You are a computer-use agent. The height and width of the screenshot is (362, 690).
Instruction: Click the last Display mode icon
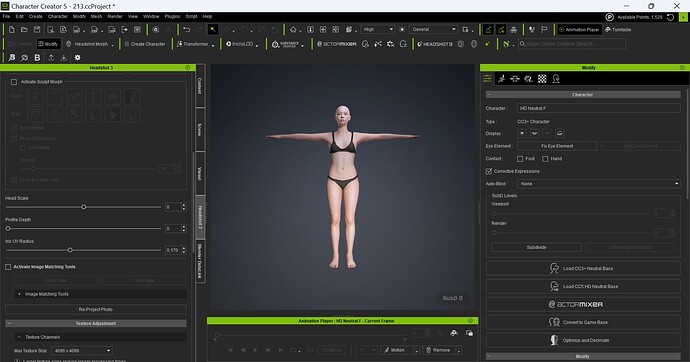[x=560, y=133]
